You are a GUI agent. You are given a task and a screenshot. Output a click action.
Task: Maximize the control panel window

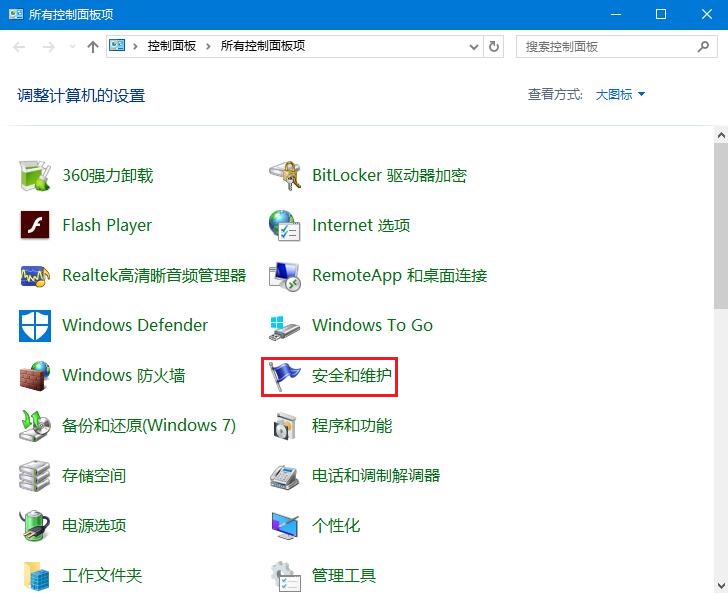point(661,14)
